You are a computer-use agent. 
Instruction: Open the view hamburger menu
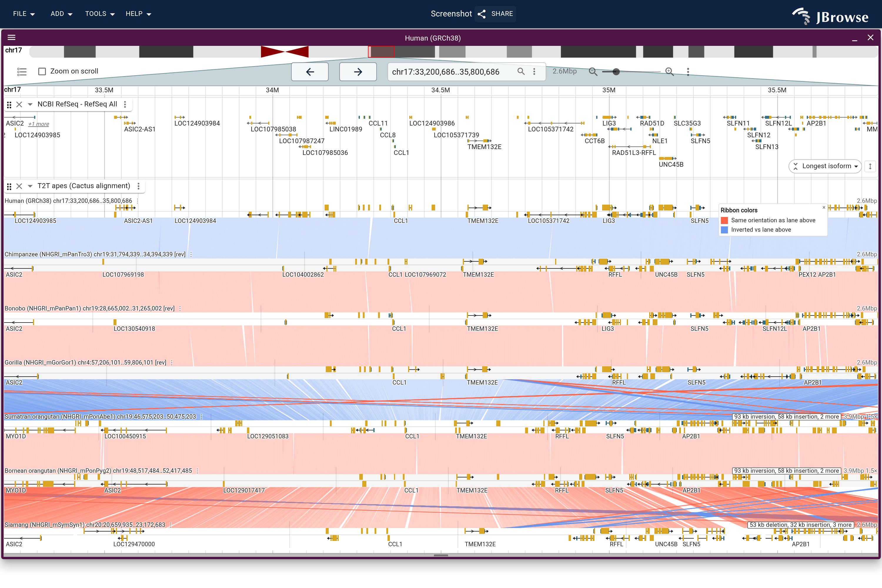click(12, 38)
